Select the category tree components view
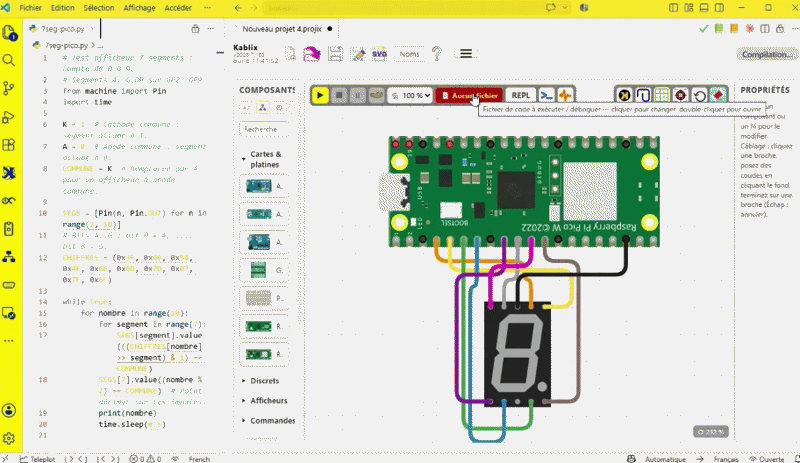 (263, 108)
